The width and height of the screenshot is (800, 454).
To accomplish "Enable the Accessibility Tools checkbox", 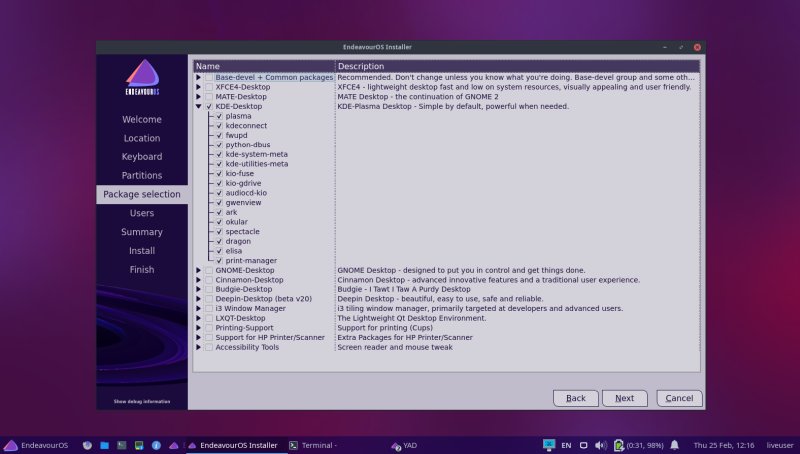I will [x=209, y=347].
